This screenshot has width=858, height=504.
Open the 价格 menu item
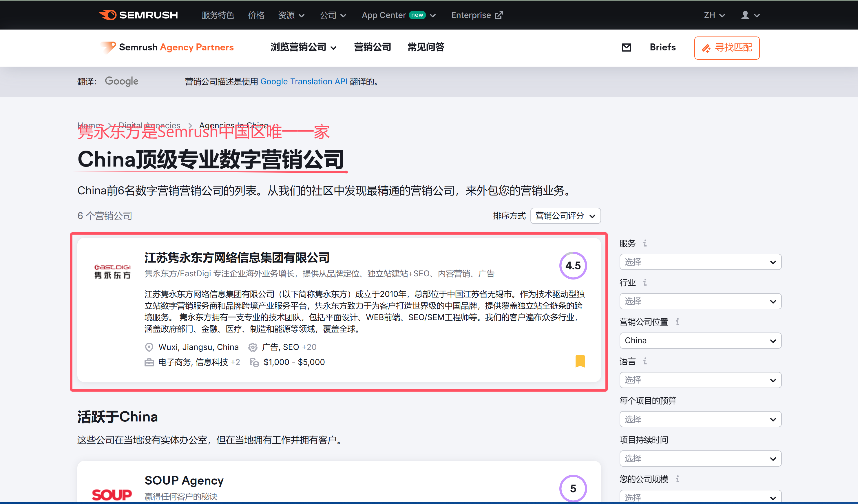coord(256,15)
